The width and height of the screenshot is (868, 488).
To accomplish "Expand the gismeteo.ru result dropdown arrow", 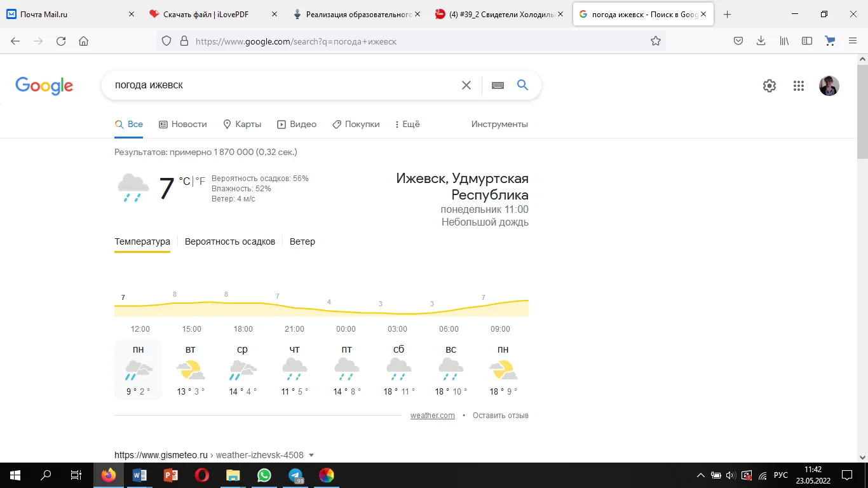I will (311, 455).
